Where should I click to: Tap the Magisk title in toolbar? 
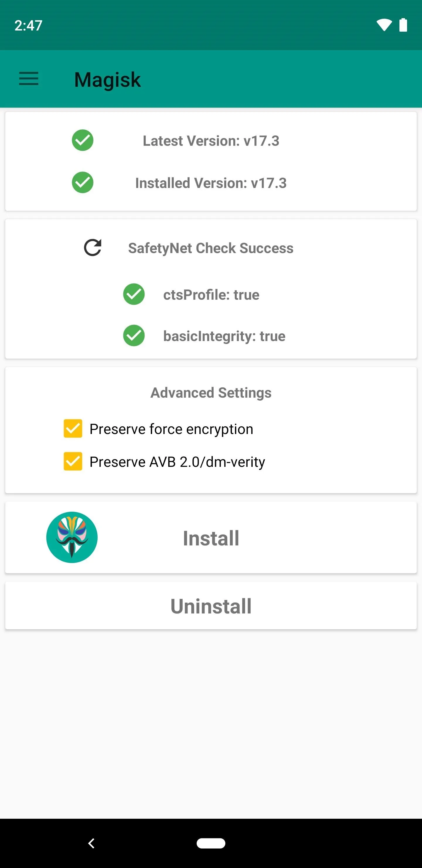[108, 80]
